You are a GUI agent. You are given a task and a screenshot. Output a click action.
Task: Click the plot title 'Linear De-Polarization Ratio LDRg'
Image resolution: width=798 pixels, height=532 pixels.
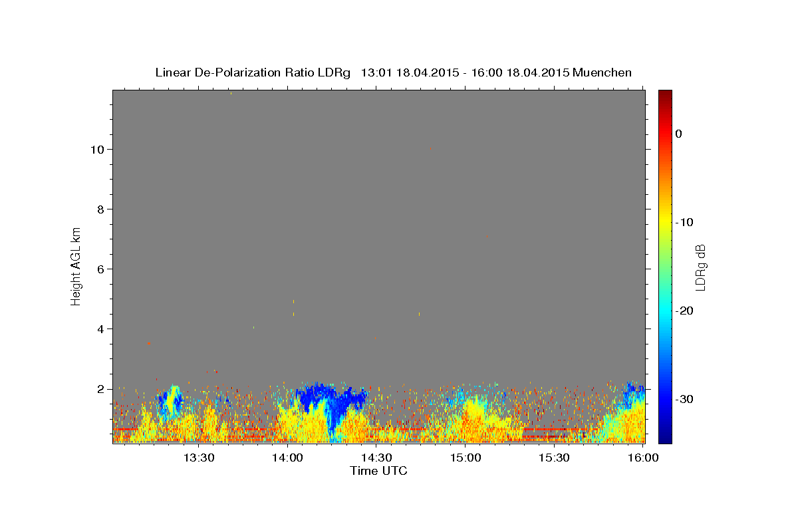tap(253, 72)
